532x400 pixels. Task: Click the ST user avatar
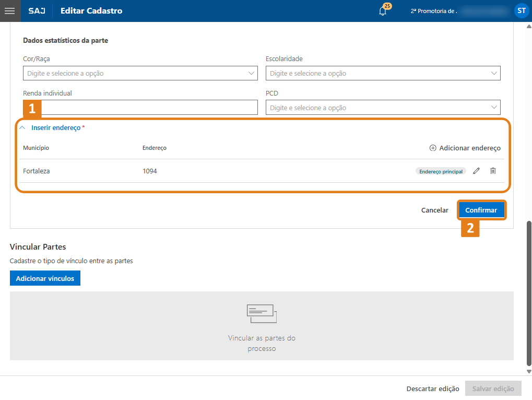521,10
